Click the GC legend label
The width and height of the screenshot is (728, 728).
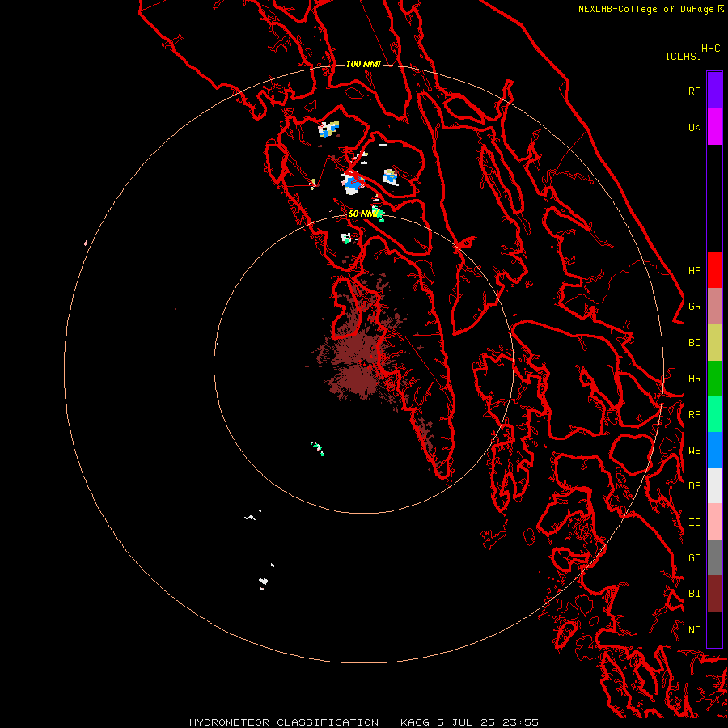tap(694, 558)
